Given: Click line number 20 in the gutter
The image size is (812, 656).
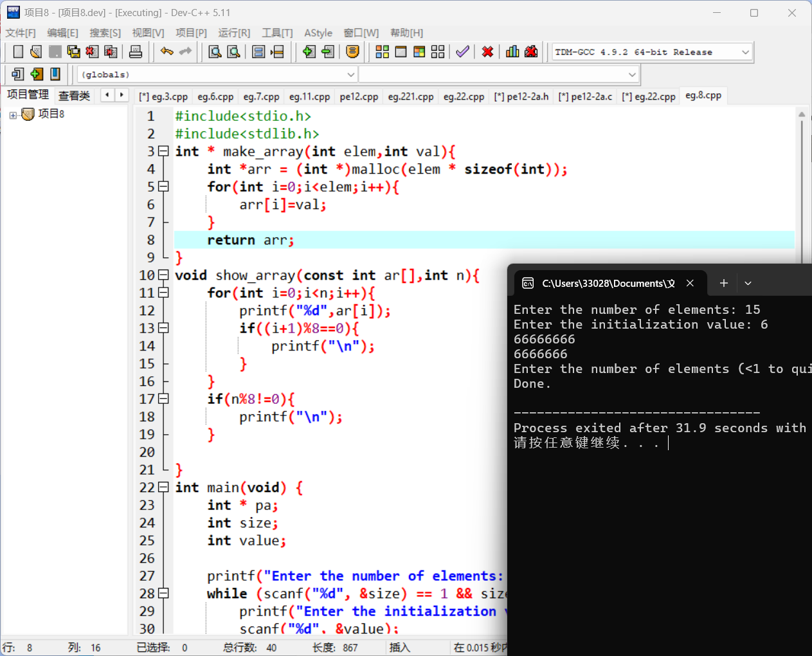Looking at the screenshot, I should point(147,452).
